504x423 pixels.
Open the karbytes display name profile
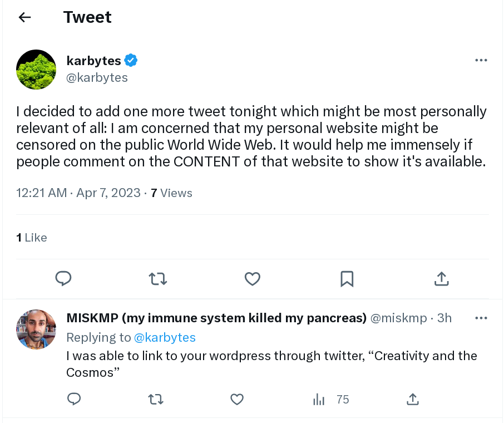tap(93, 61)
